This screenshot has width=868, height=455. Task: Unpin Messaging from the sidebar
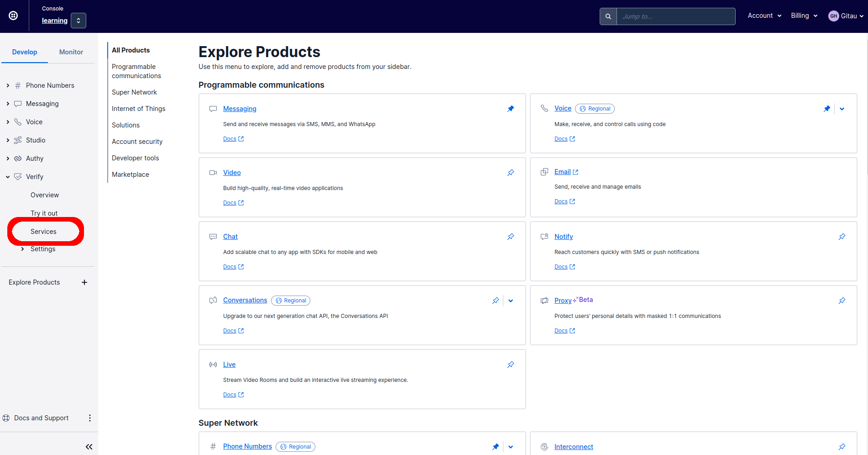click(511, 109)
